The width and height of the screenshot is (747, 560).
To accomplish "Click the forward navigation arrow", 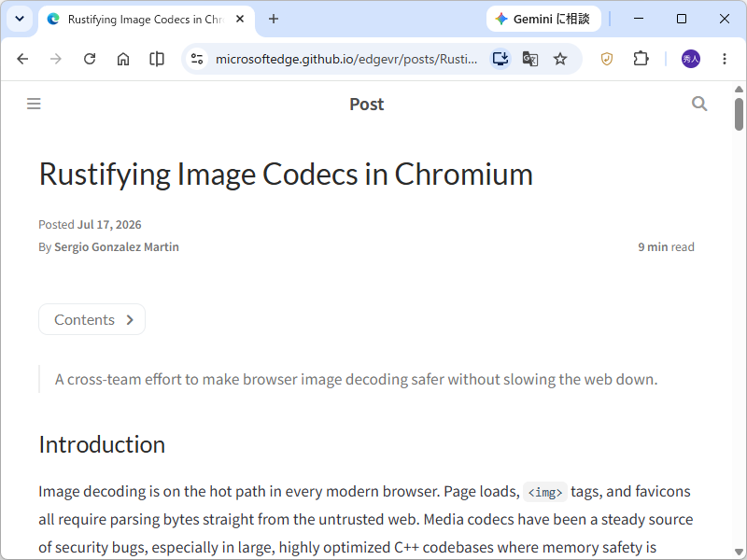I will click(x=56, y=59).
